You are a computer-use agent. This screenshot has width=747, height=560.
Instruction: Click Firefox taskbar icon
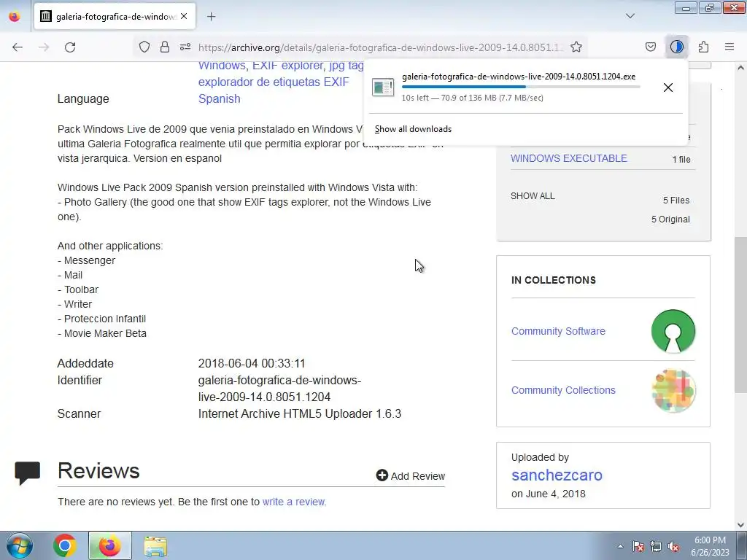pyautogui.click(x=109, y=545)
